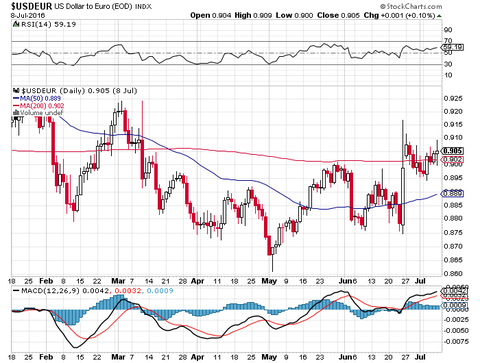
Task: Click the INDX label in the header
Action: (x=143, y=7)
